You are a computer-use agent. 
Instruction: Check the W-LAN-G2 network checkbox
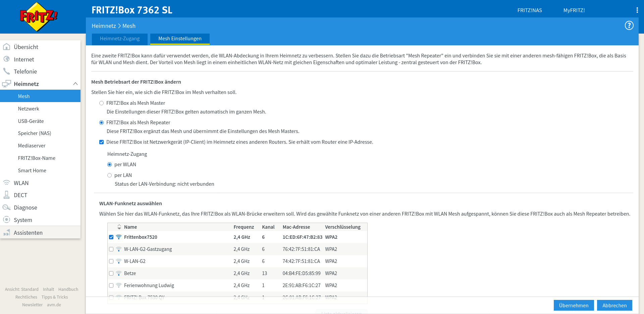pyautogui.click(x=111, y=261)
